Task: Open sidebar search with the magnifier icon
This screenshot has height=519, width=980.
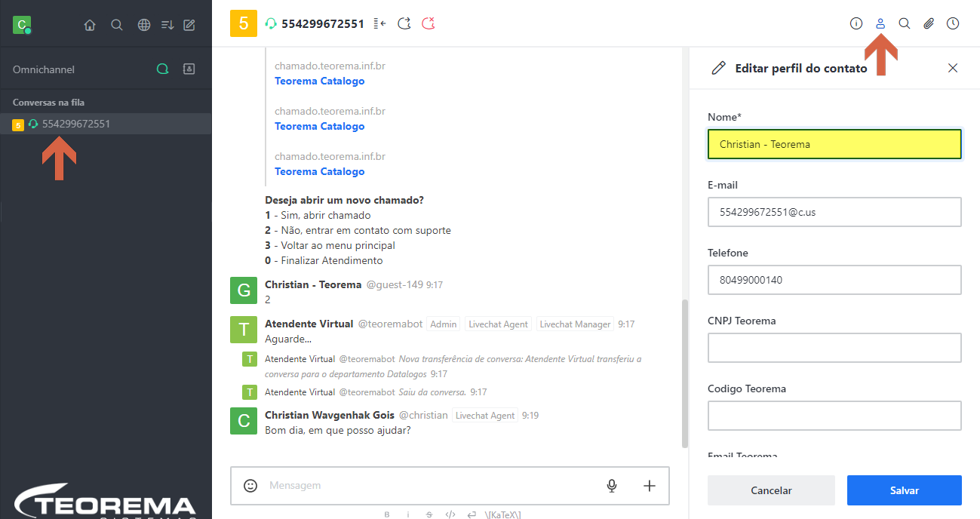Action: (117, 25)
